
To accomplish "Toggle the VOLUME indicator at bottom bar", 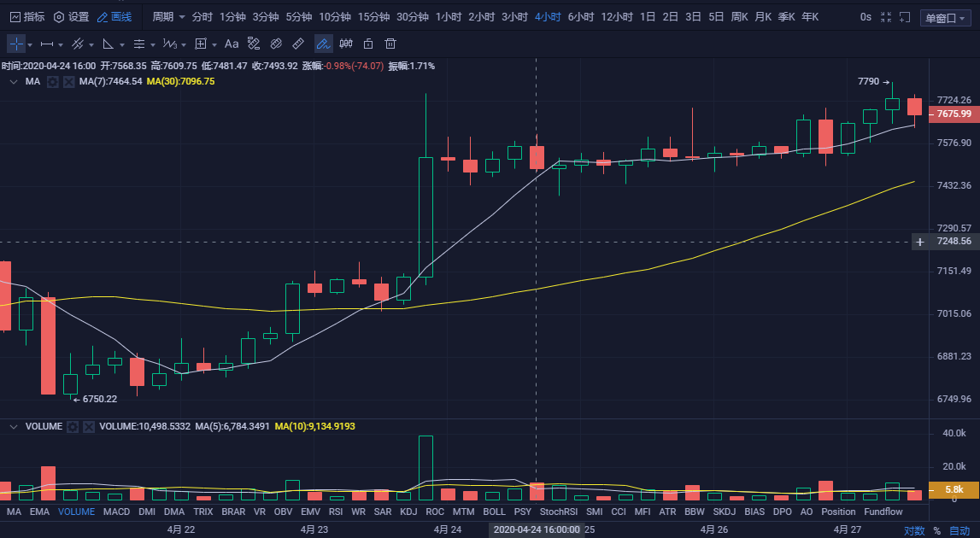I will [x=76, y=512].
